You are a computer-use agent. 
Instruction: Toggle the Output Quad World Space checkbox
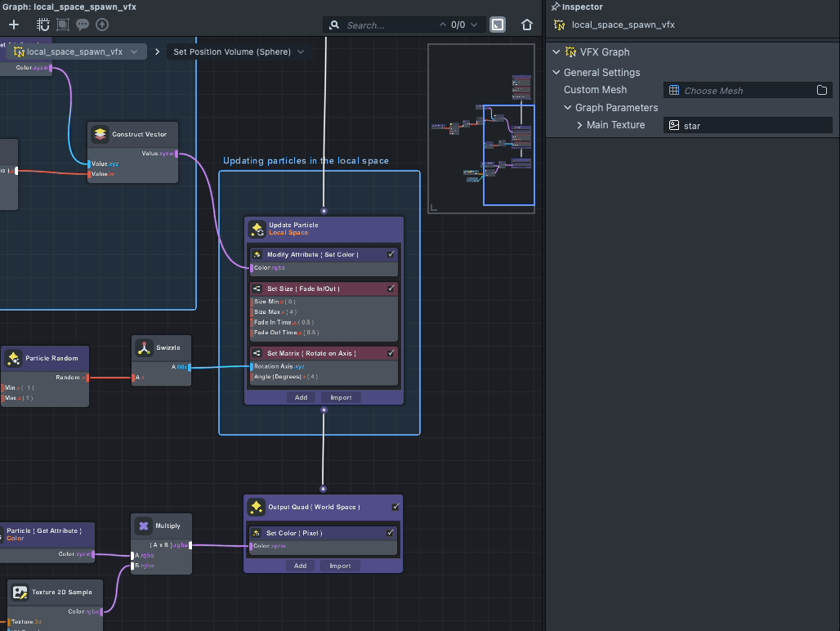coord(395,507)
